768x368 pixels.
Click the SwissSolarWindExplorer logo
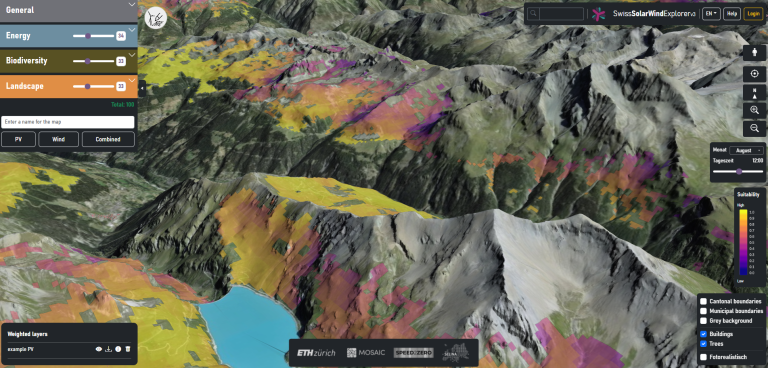[x=644, y=14]
